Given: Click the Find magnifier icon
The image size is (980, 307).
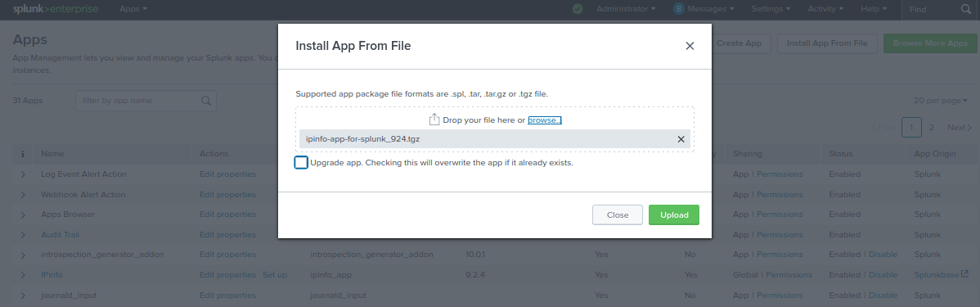Looking at the screenshot, I should [x=966, y=9].
